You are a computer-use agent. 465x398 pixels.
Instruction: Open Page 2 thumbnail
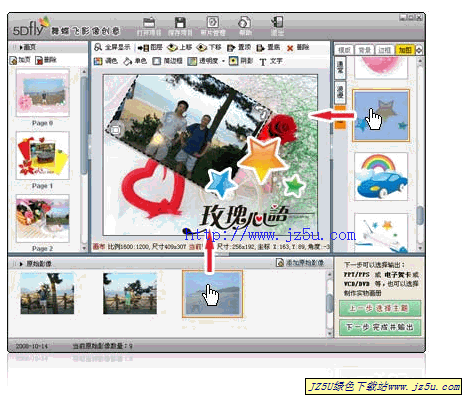[43, 218]
